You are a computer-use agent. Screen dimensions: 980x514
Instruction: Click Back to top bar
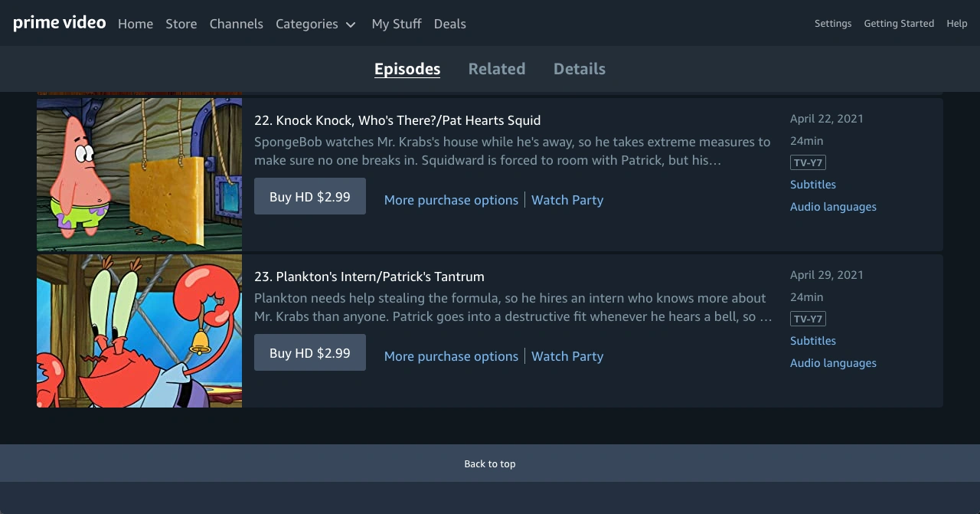click(490, 463)
